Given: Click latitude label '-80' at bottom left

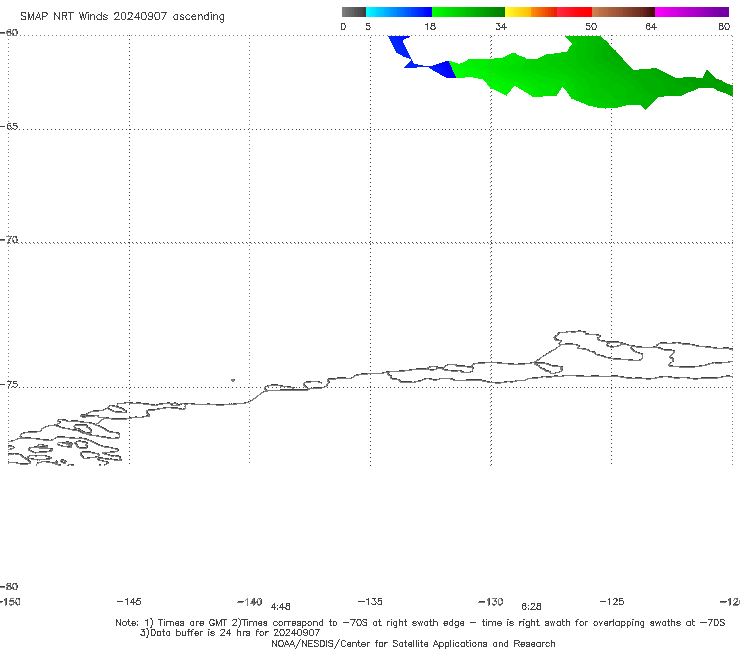Looking at the screenshot, I should click(9, 586).
